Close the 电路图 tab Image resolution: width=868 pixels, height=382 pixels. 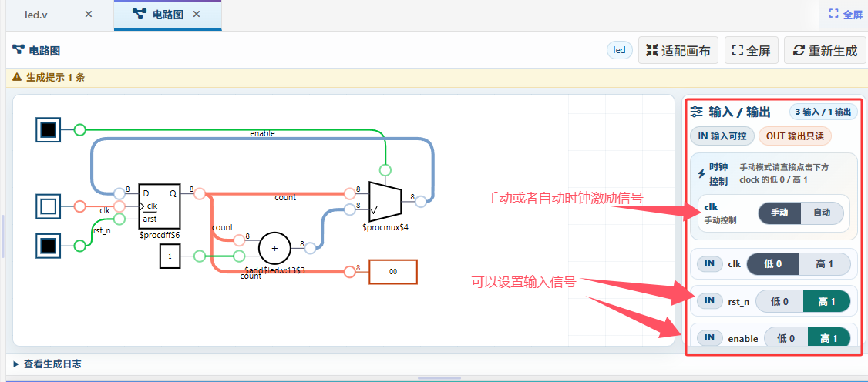tap(196, 15)
